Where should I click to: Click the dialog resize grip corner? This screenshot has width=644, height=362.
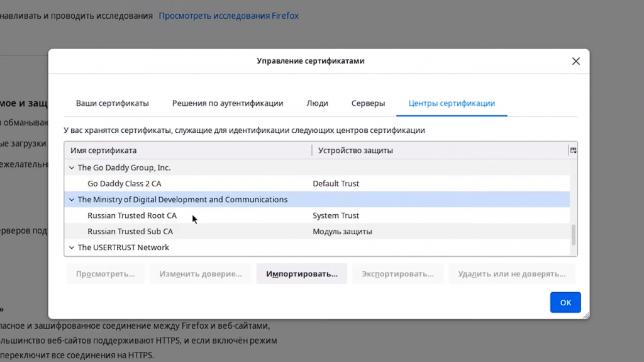(586, 315)
